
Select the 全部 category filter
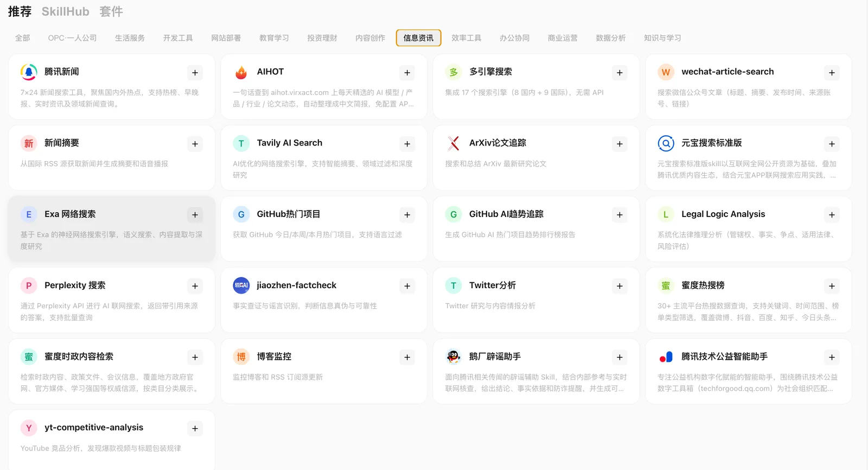(x=23, y=38)
